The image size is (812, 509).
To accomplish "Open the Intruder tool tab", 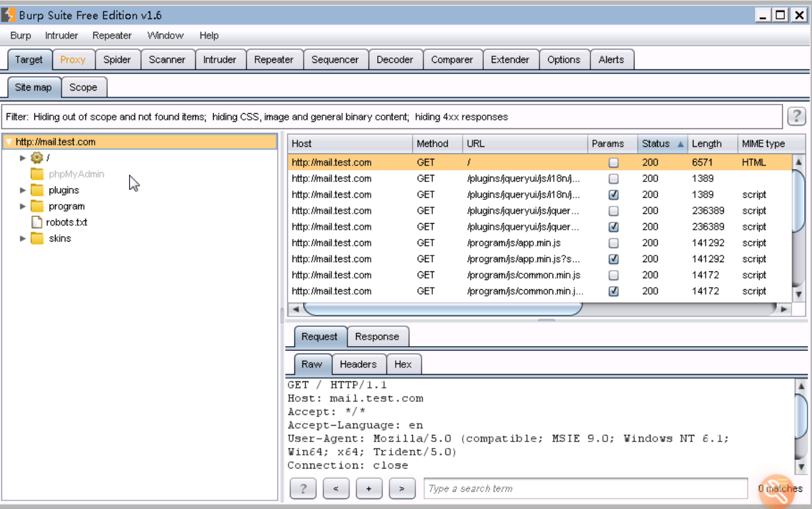I will [220, 60].
